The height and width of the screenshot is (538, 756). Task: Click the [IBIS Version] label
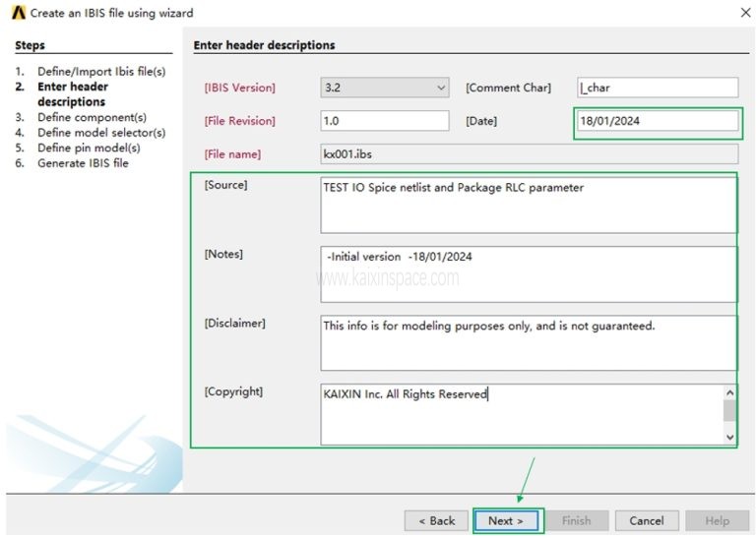[x=239, y=88]
